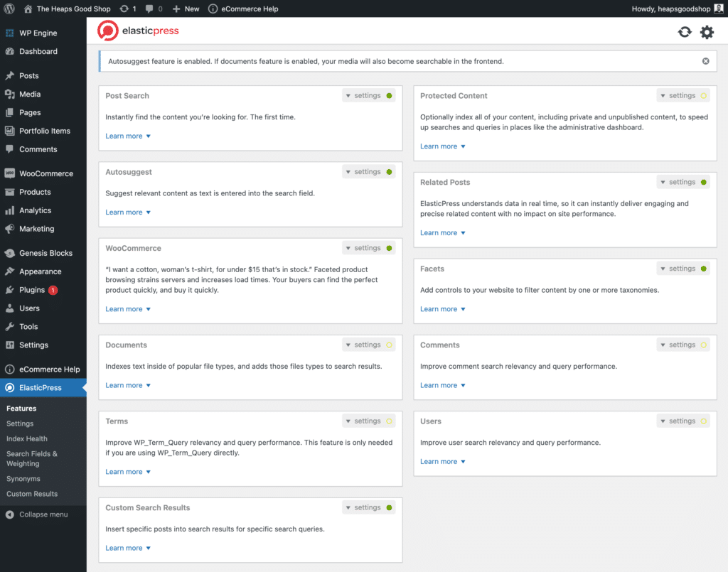
Task: Open the ElasticPress gear settings icon
Action: [x=707, y=31]
